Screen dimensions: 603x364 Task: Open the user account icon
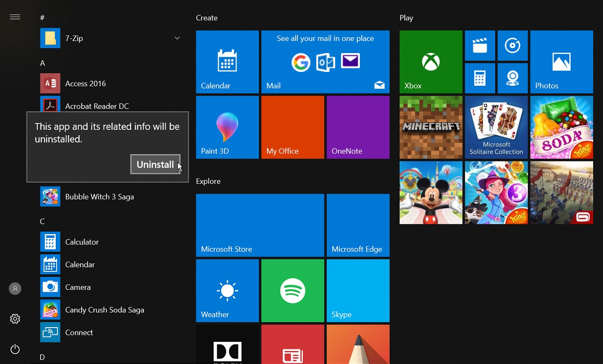point(15,289)
